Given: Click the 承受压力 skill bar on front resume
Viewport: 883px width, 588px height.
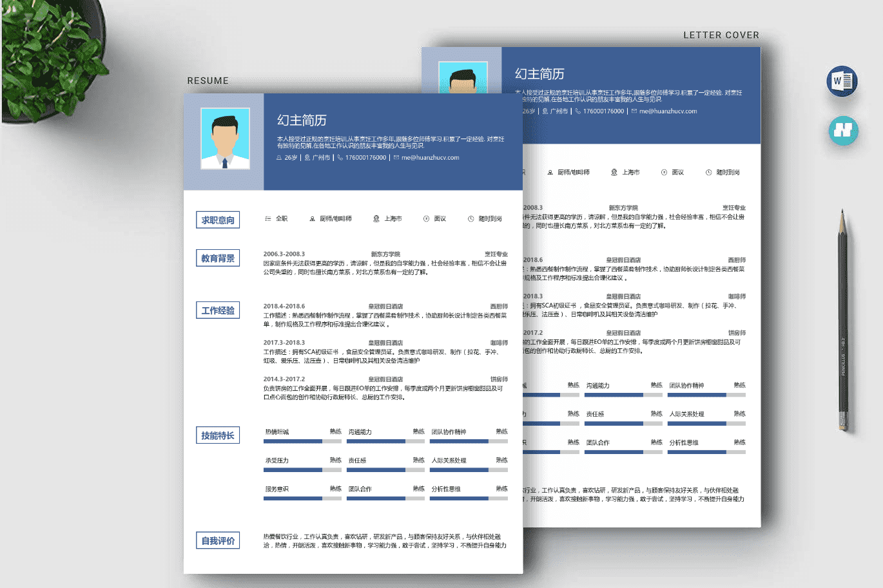Looking at the screenshot, I should (302, 470).
